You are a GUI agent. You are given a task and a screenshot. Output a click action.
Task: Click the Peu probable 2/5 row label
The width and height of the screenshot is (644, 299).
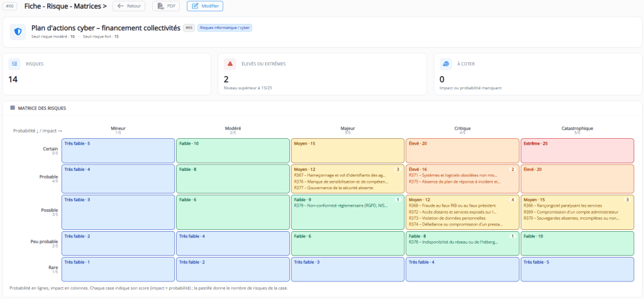[x=45, y=244]
